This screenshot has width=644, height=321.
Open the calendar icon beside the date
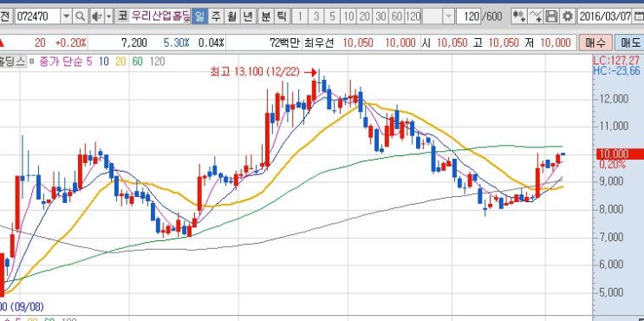pyautogui.click(x=638, y=16)
